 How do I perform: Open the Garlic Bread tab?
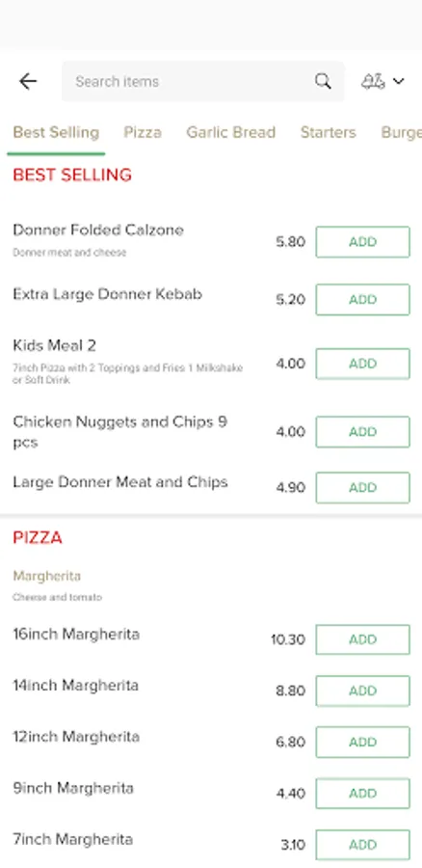tap(230, 132)
